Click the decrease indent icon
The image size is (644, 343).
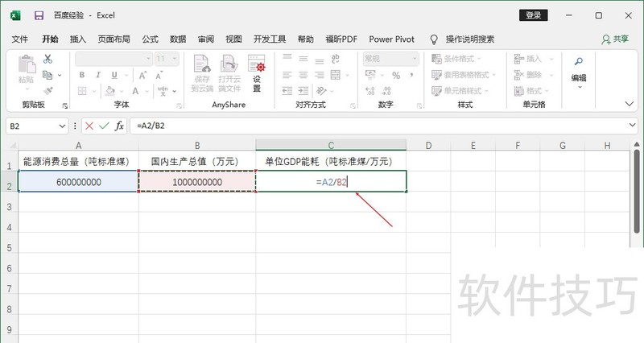[287, 91]
